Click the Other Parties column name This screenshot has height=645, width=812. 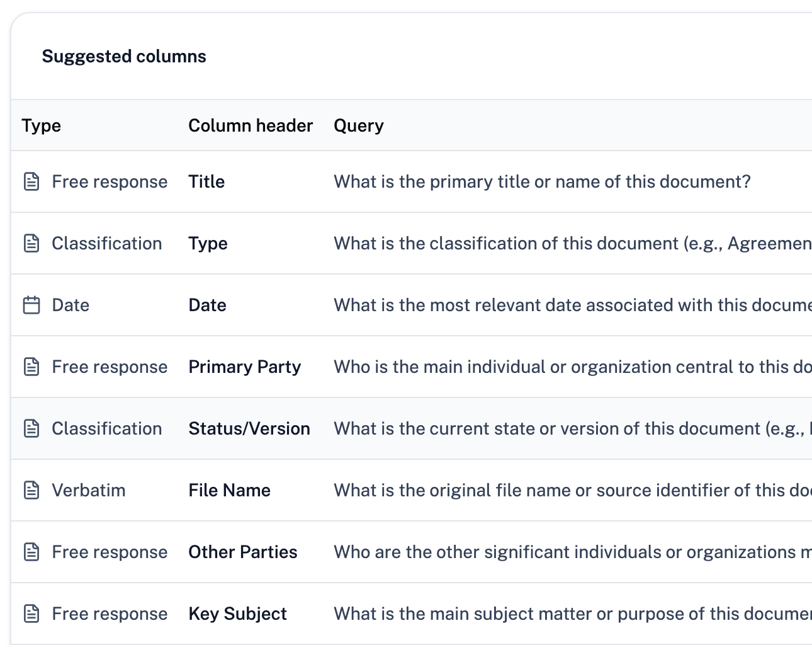pyautogui.click(x=242, y=552)
